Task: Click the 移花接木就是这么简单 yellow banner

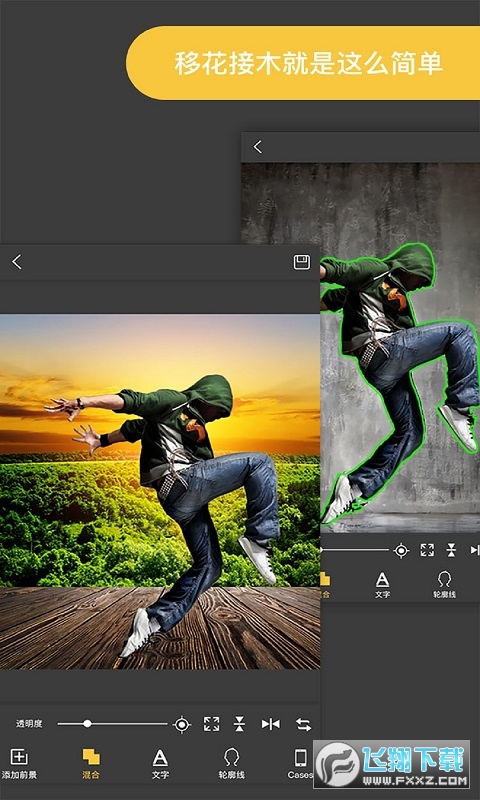Action: pyautogui.click(x=303, y=63)
